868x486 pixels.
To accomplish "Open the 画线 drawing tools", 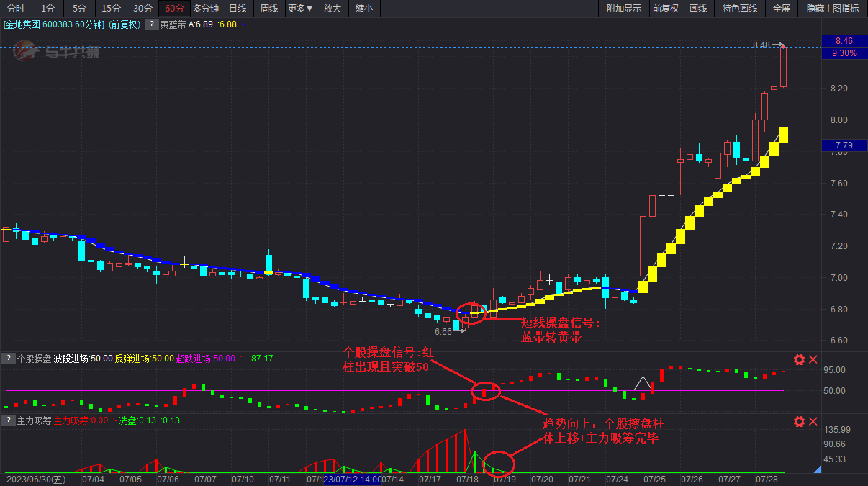I will coord(698,9).
